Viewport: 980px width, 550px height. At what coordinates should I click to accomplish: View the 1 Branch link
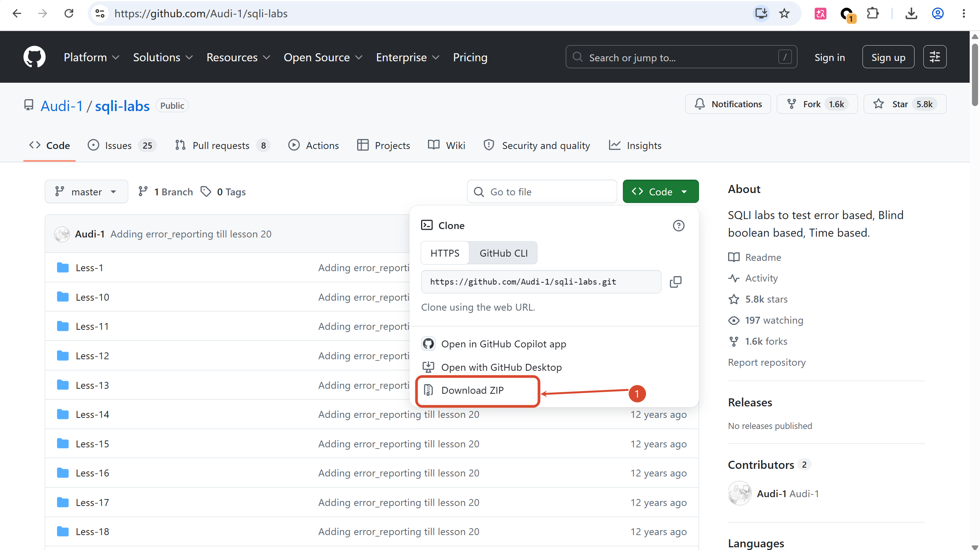(166, 192)
